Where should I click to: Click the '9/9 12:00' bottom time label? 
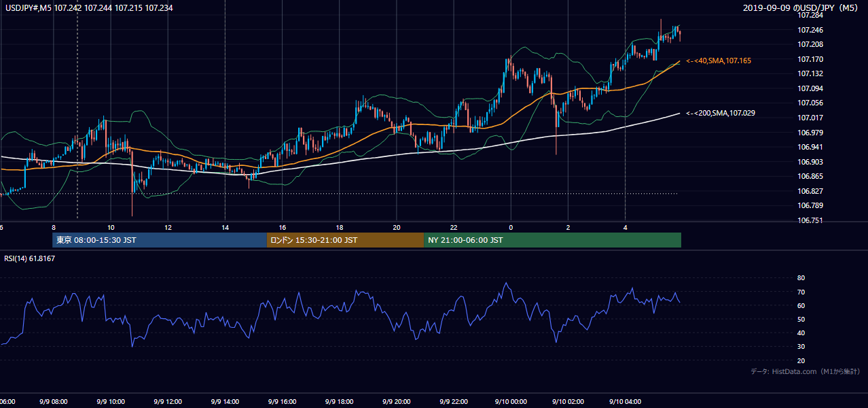(x=167, y=402)
